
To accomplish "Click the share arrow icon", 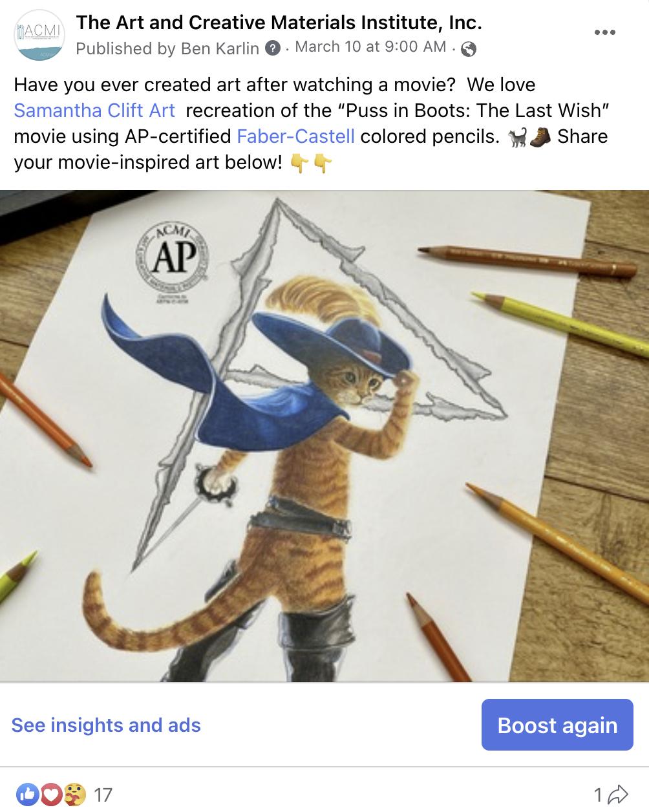I will pos(619,795).
